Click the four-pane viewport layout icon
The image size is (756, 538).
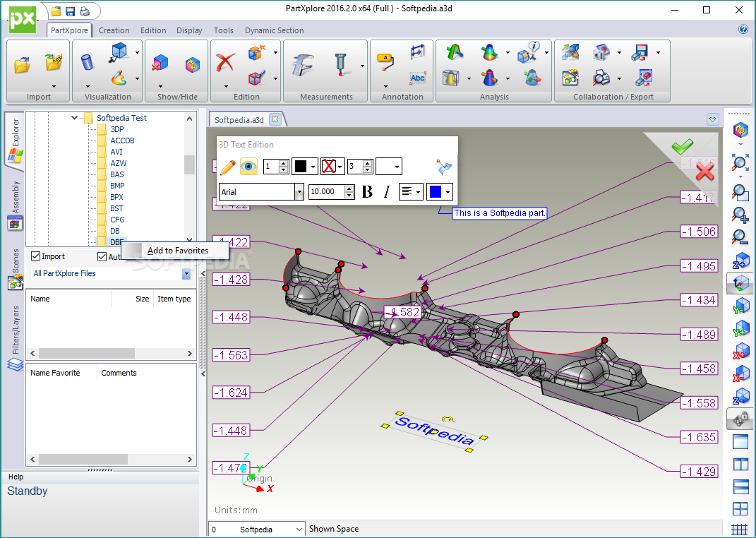pyautogui.click(x=740, y=508)
